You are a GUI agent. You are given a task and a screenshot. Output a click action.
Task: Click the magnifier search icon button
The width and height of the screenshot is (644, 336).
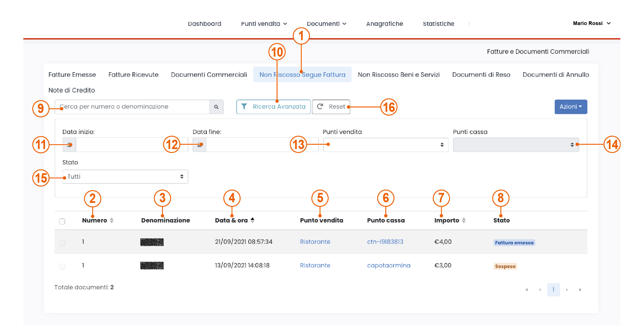[216, 107]
